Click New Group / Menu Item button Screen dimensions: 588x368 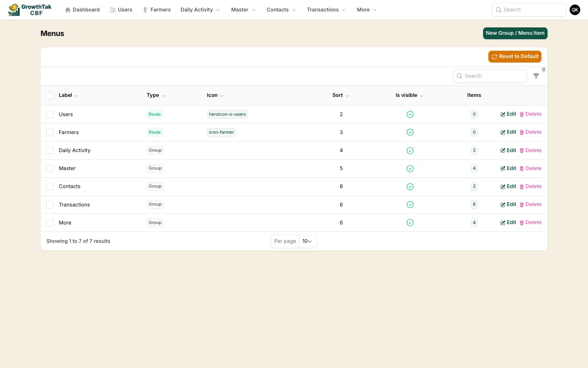[x=515, y=33]
